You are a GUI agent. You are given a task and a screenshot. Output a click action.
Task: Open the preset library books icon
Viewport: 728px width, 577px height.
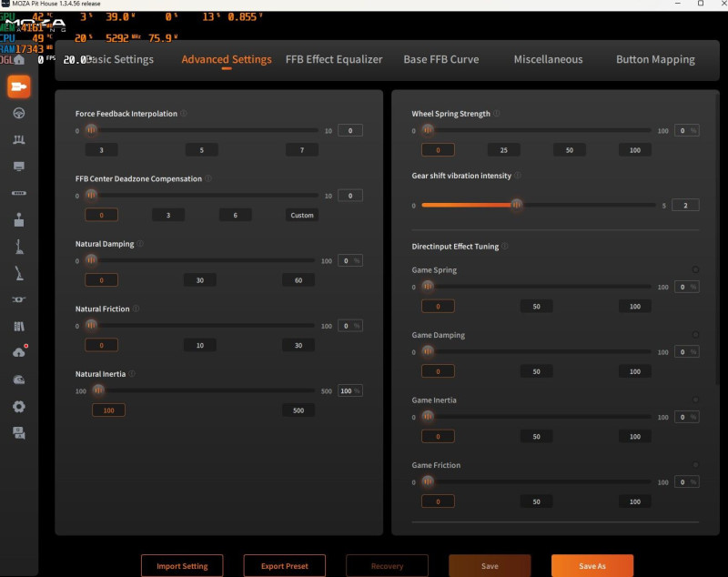[18, 327]
